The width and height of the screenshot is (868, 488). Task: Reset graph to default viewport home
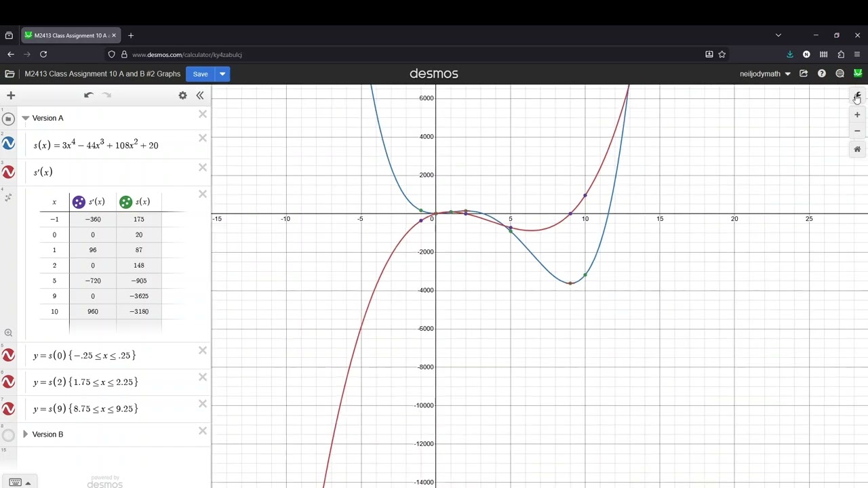857,149
